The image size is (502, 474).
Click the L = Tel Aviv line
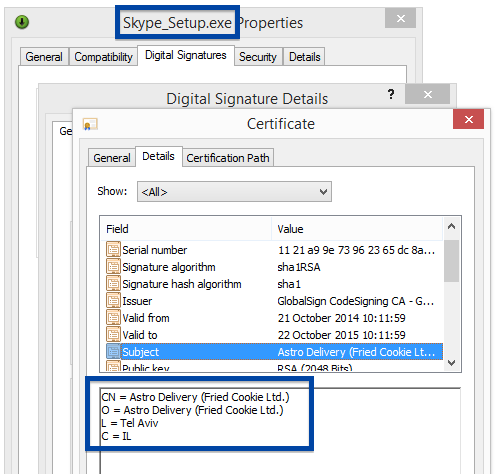tap(130, 423)
